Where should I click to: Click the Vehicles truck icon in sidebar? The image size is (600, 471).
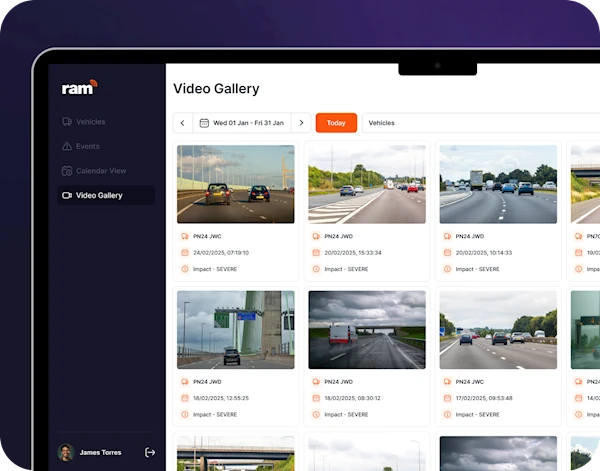(67, 122)
